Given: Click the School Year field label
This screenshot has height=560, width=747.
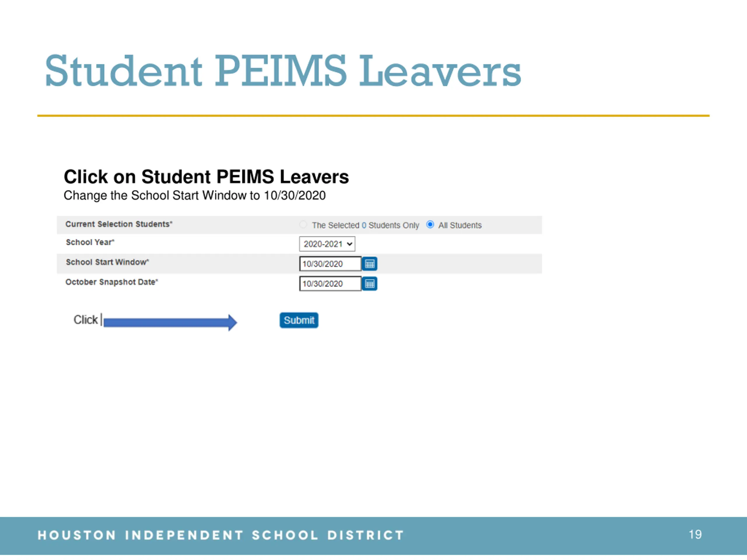Looking at the screenshot, I should click(90, 242).
